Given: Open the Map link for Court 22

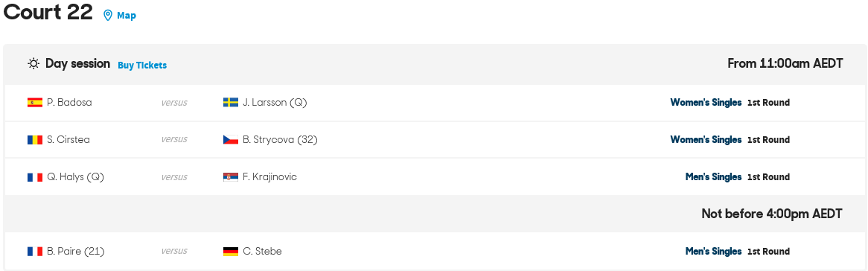Looking at the screenshot, I should 127,16.
